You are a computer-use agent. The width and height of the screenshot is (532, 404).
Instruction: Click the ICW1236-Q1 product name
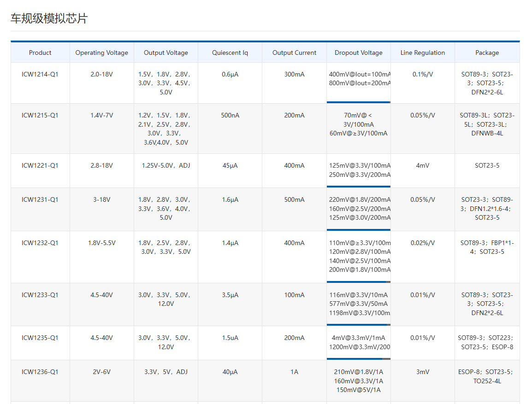pos(40,372)
